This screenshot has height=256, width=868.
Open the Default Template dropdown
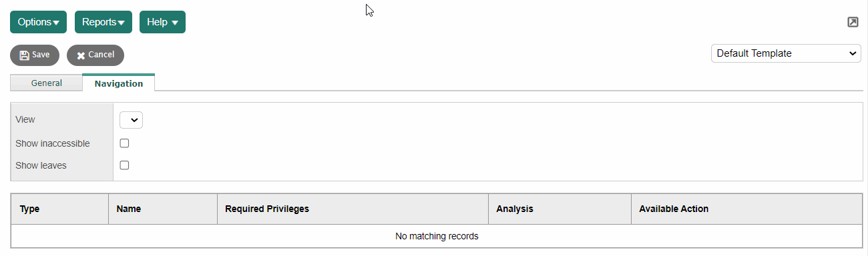tap(786, 53)
